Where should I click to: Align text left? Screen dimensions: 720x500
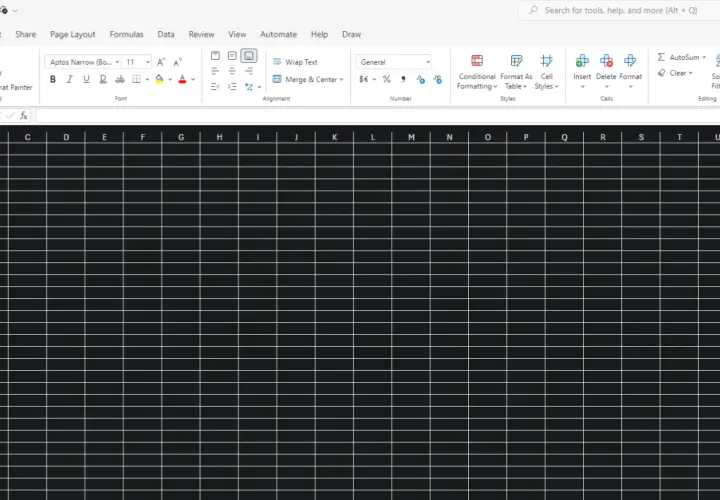coord(215,71)
